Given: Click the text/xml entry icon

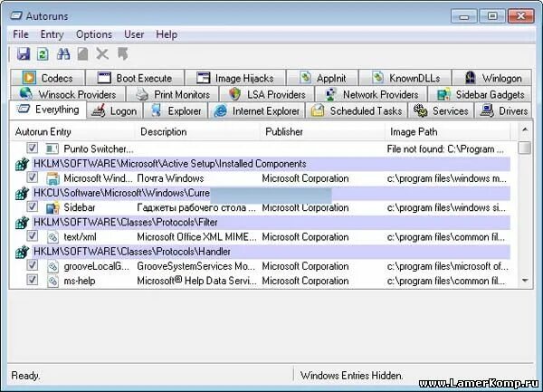Looking at the screenshot, I should [52, 237].
